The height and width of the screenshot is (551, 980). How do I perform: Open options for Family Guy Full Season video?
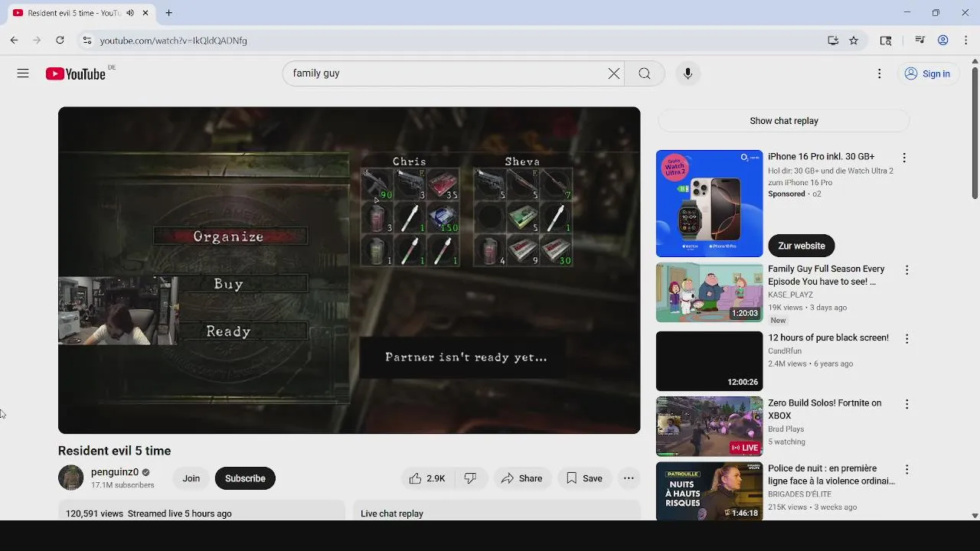pos(906,270)
